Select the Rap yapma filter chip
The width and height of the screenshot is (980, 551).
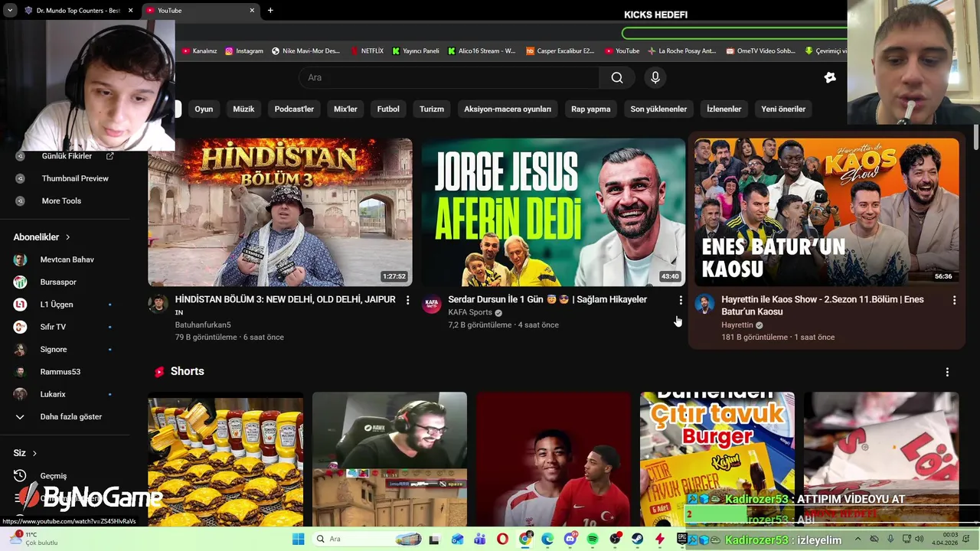(591, 109)
